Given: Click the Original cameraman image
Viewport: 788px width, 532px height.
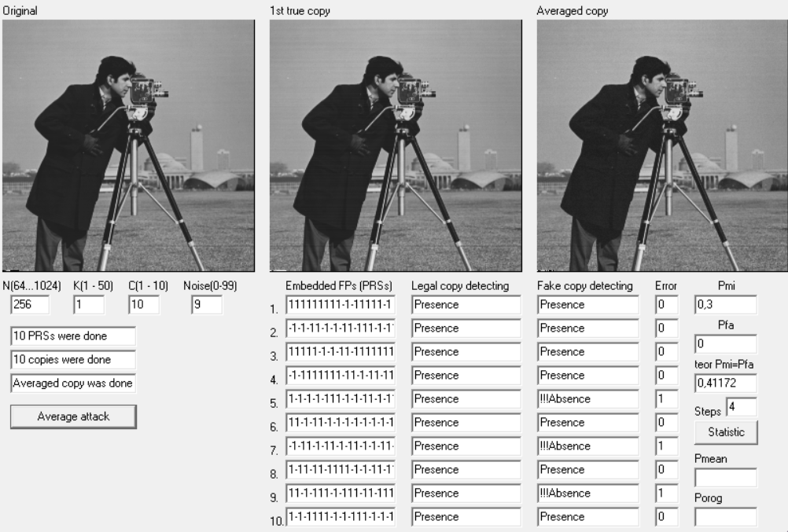Looking at the screenshot, I should tap(128, 145).
